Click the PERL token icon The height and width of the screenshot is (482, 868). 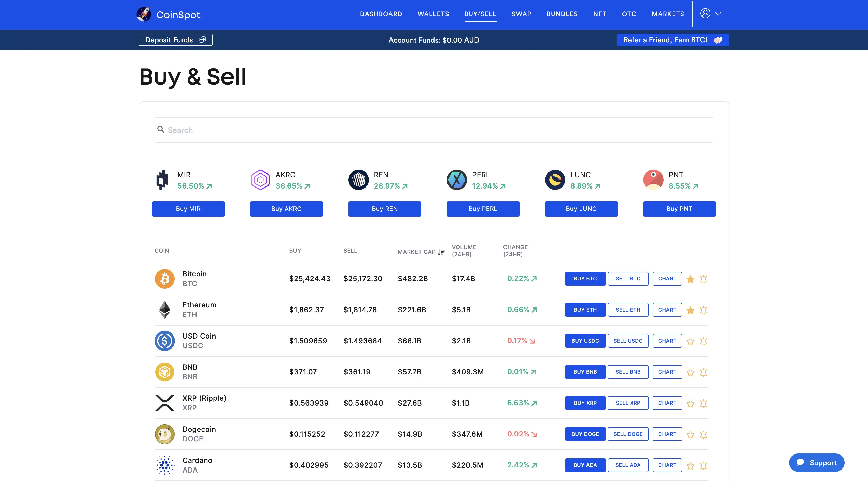click(457, 180)
